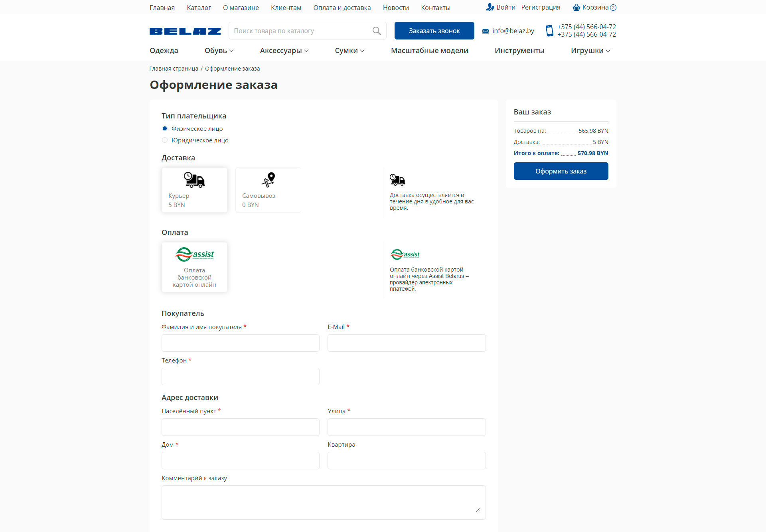766x532 pixels.
Task: Click the envelope email icon
Action: click(485, 31)
